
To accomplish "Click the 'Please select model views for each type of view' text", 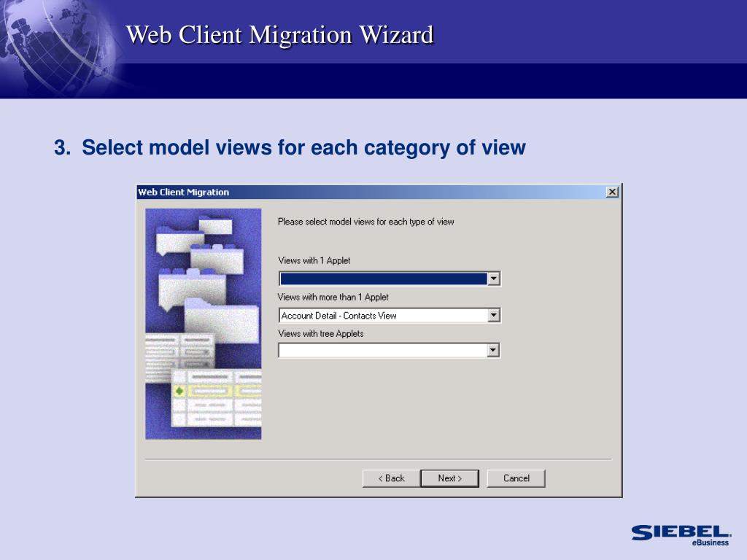I will pos(366,222).
